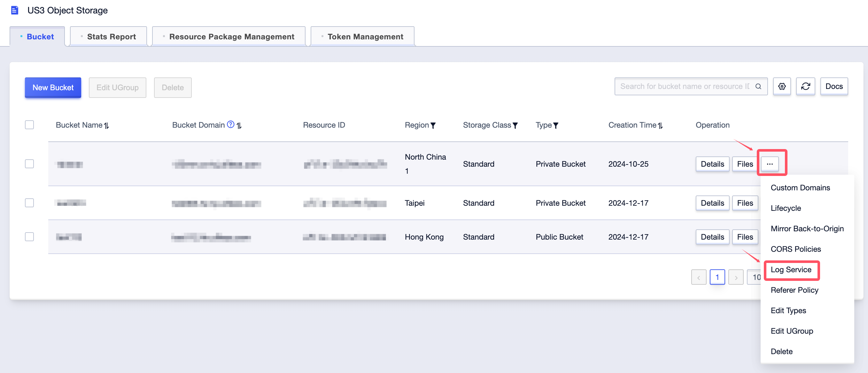This screenshot has width=868, height=373.
Task: Choose Lifecycle from the menu
Action: click(786, 208)
